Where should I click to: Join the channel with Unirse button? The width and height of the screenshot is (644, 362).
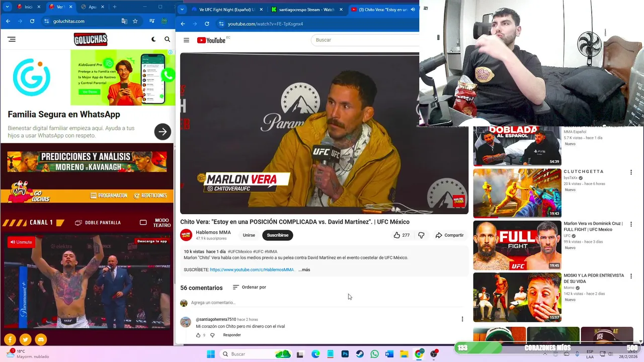[249, 235]
